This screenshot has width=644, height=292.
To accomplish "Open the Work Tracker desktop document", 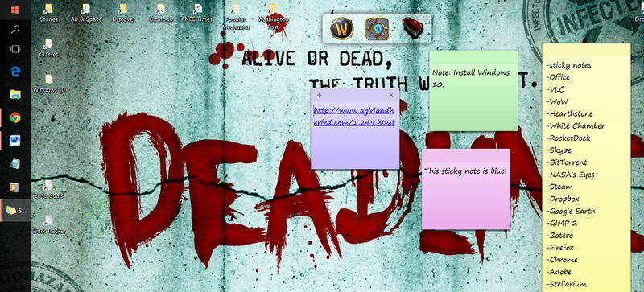I will 48,224.
